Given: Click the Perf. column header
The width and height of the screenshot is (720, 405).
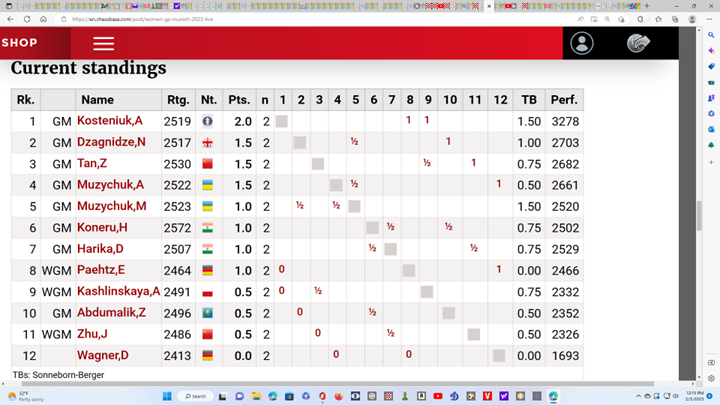Looking at the screenshot, I should pyautogui.click(x=564, y=100).
